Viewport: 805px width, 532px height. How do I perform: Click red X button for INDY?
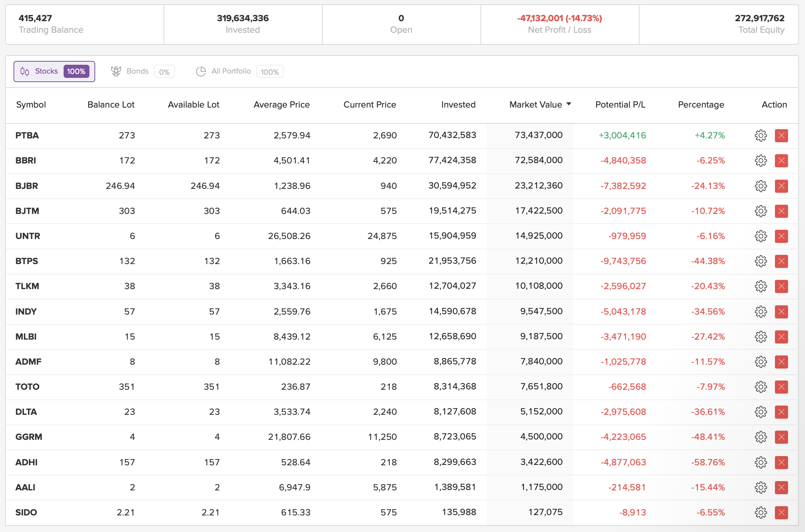click(x=781, y=311)
